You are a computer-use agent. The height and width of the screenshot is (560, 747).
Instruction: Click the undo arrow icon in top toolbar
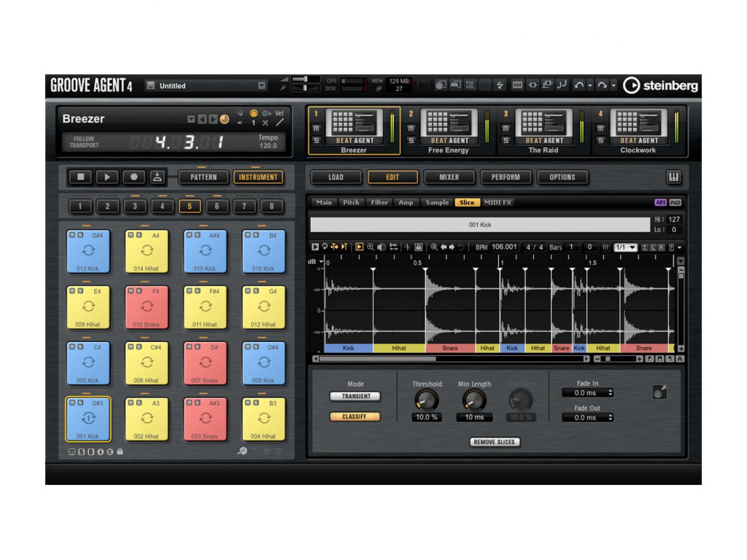coord(579,86)
